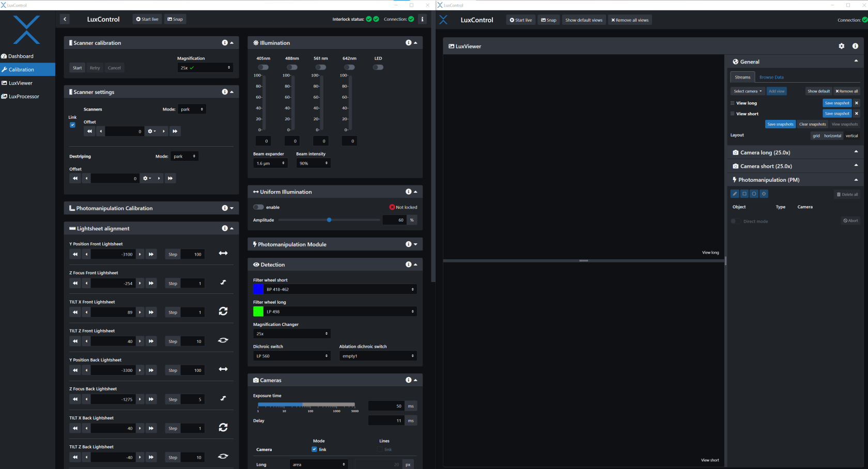Open info for the Illumination panel
The image size is (868, 469).
coord(409,43)
